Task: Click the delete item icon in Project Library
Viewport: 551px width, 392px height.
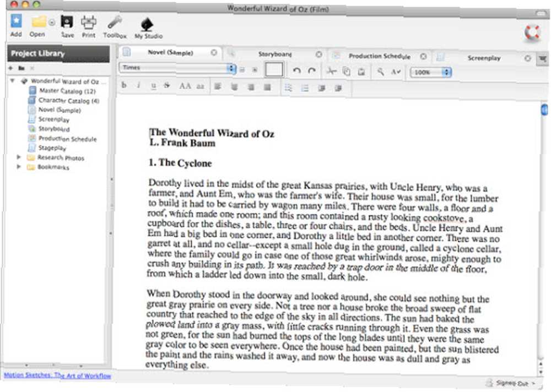Action: 32,68
